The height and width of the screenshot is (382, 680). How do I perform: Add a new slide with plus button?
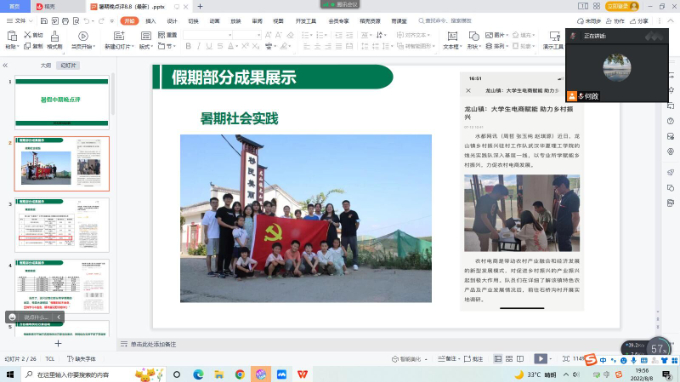pos(58,343)
